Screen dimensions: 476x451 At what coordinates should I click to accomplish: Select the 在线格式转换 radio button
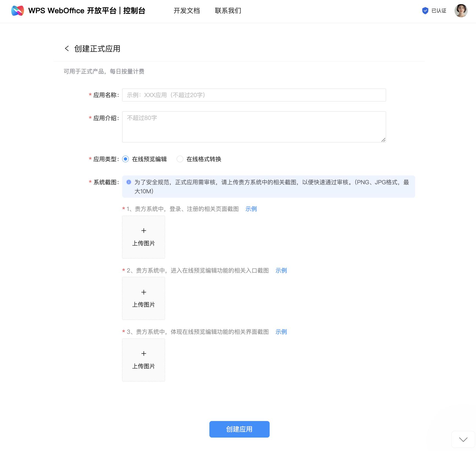(180, 159)
